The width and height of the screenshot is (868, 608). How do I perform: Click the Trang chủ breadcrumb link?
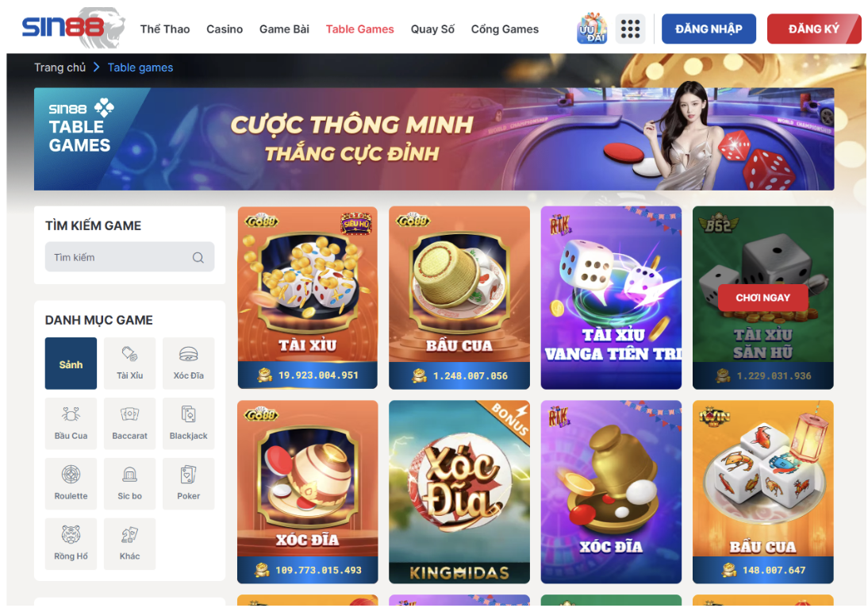pyautogui.click(x=60, y=67)
